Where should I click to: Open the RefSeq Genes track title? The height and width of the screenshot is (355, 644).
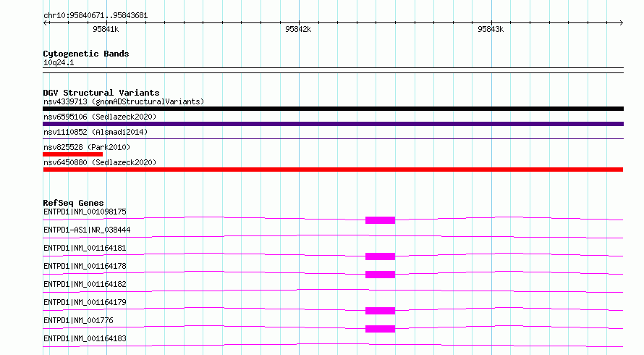pyautogui.click(x=73, y=203)
